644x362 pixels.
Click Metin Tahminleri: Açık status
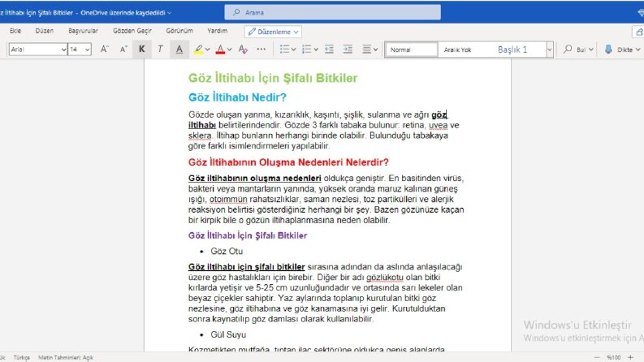coord(66,357)
